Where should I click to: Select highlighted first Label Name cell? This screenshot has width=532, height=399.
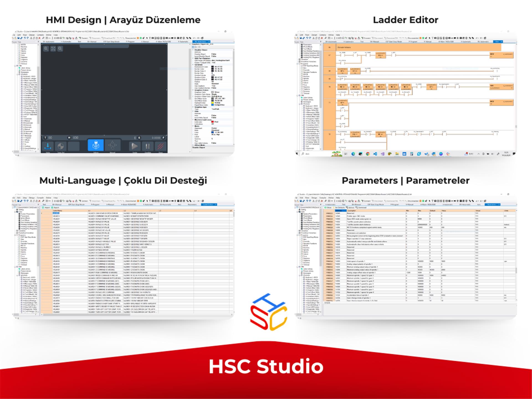click(56, 213)
